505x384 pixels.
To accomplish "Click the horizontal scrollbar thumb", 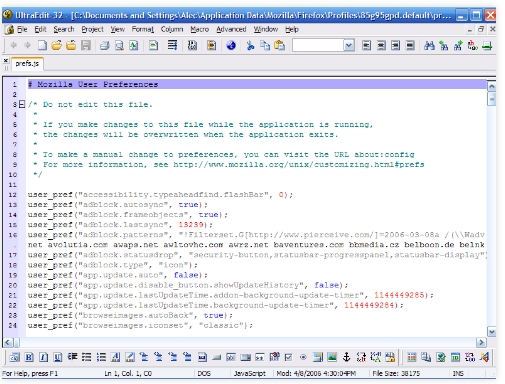I will tap(17, 342).
